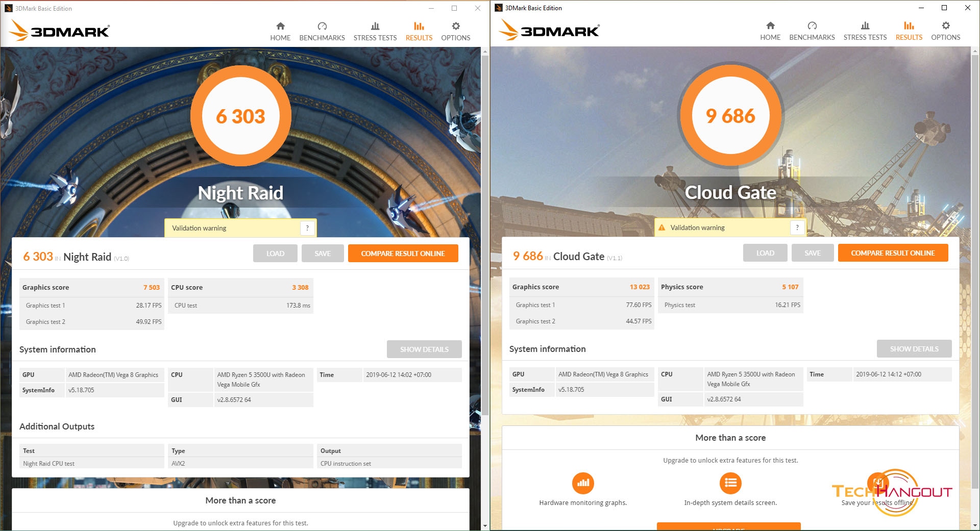
Task: Click Physics score value 5 107
Action: pyautogui.click(x=790, y=287)
